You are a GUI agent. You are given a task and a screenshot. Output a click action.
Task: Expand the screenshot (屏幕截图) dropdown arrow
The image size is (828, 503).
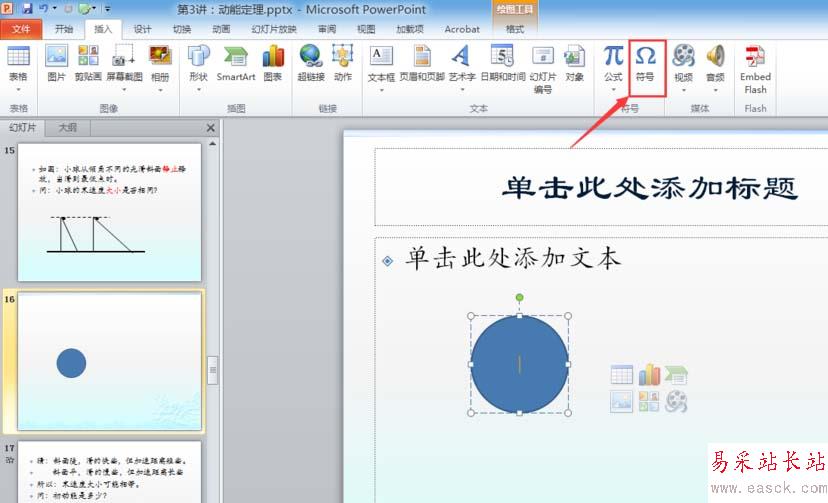(x=125, y=90)
